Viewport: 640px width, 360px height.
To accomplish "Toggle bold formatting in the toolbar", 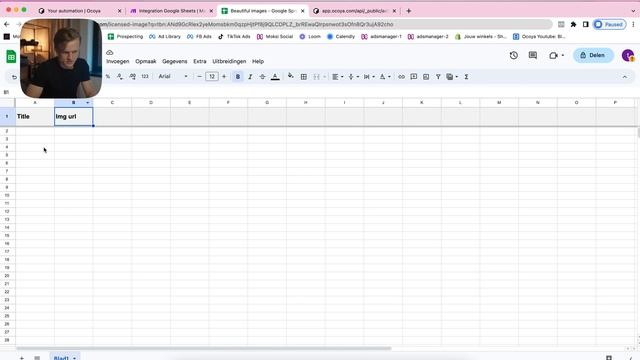I will coord(238,77).
